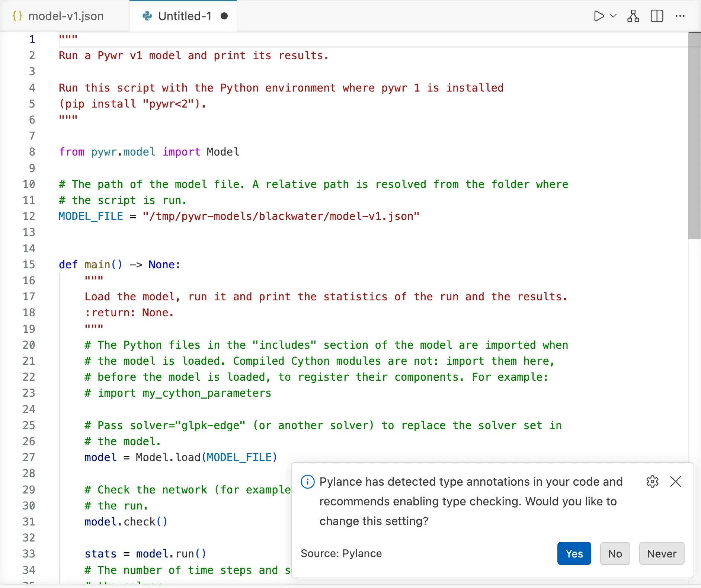Viewport: 701px width, 588px height.
Task: Open the More Actions ellipsis menu
Action: [x=680, y=16]
